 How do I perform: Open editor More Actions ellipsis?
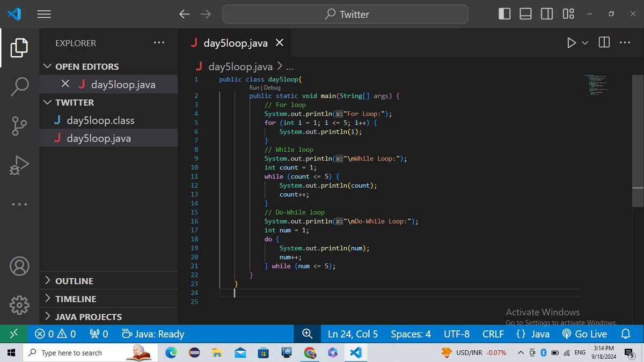coord(625,42)
